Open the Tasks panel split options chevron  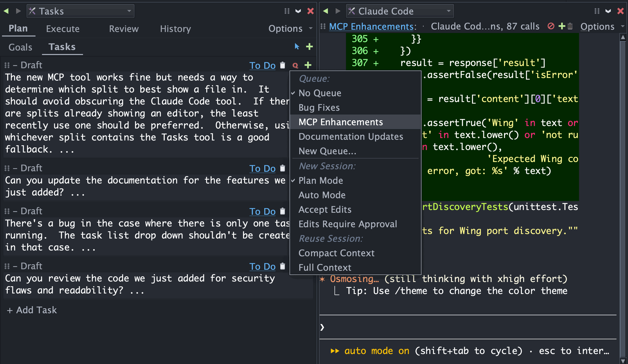(x=298, y=11)
